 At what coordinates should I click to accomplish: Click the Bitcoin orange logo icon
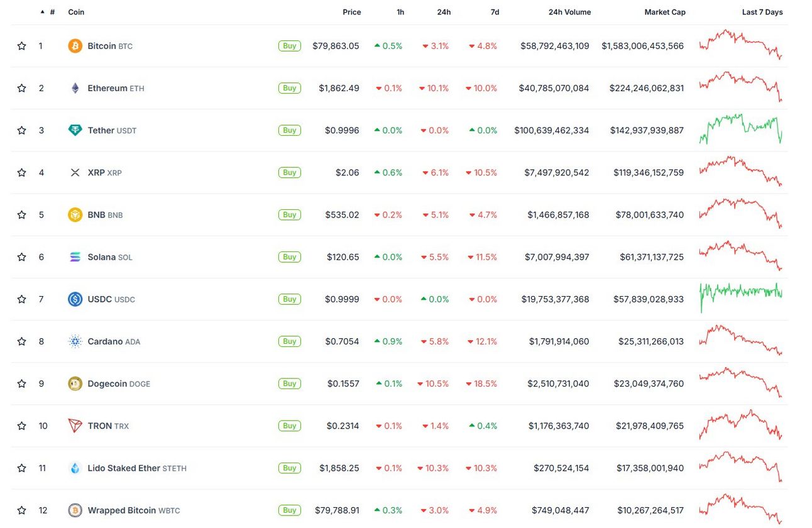75,46
